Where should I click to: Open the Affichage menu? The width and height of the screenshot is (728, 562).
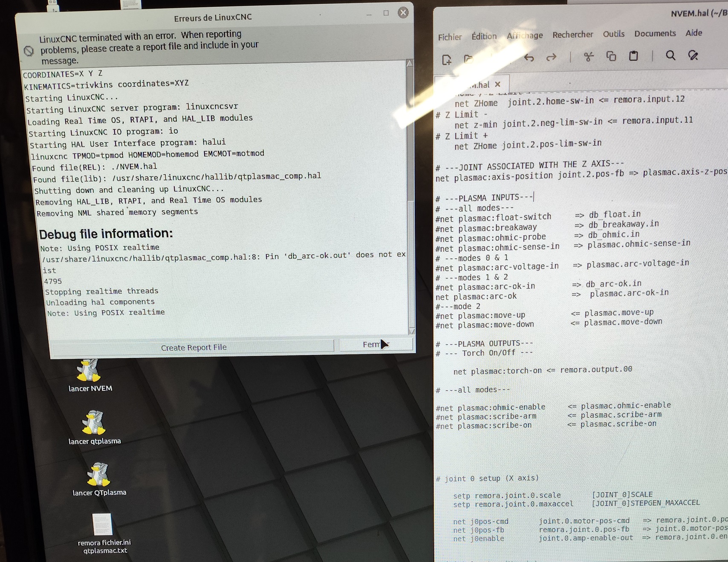point(525,35)
